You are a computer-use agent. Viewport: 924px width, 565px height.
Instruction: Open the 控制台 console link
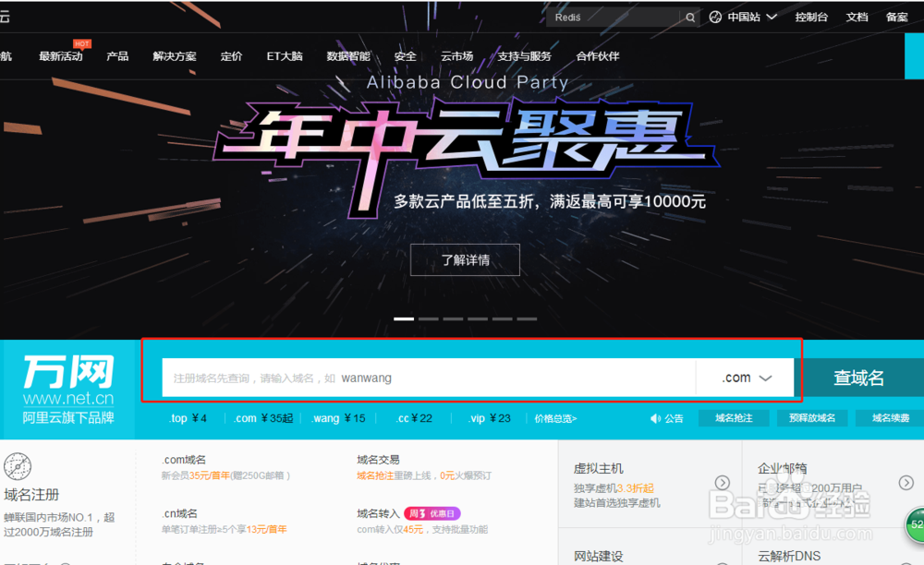(x=811, y=17)
